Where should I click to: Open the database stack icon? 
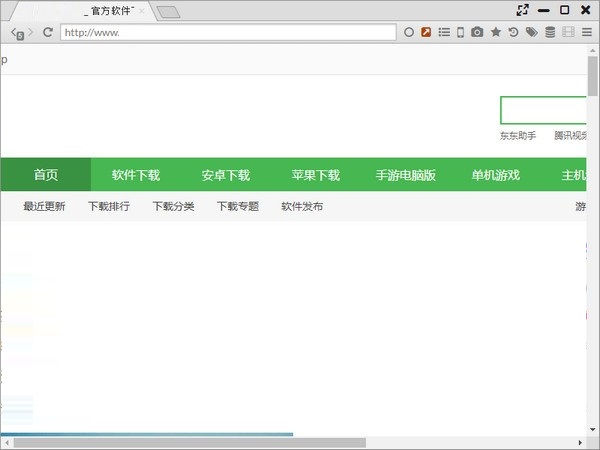point(550,32)
